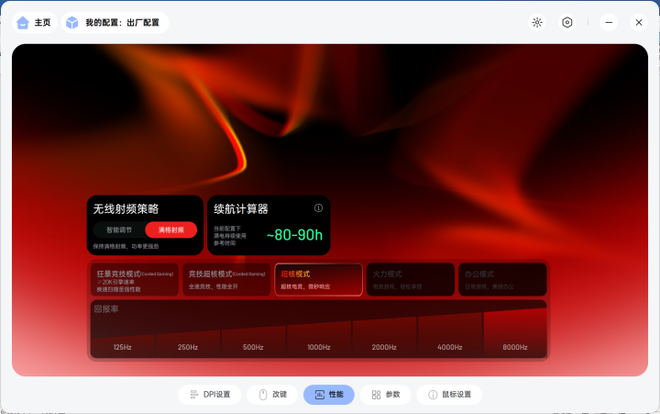This screenshot has width=660, height=414.
Task: Set polling rate to 125Hz
Action: 122,347
